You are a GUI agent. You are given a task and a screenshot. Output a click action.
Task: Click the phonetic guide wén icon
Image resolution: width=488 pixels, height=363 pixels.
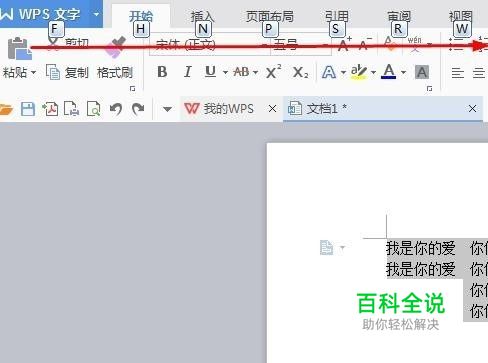[x=414, y=44]
